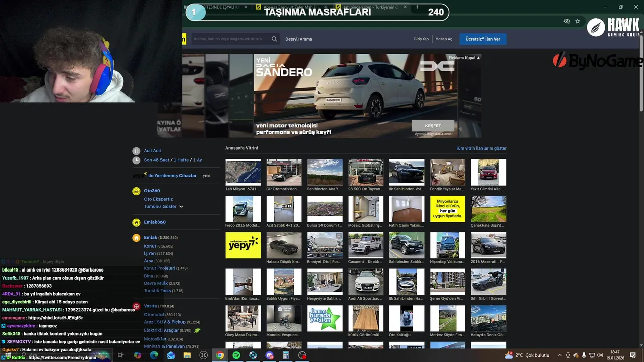Viewport: 644px width, 362px height.
Task: Open the Acil Acil link
Action: (x=152, y=151)
